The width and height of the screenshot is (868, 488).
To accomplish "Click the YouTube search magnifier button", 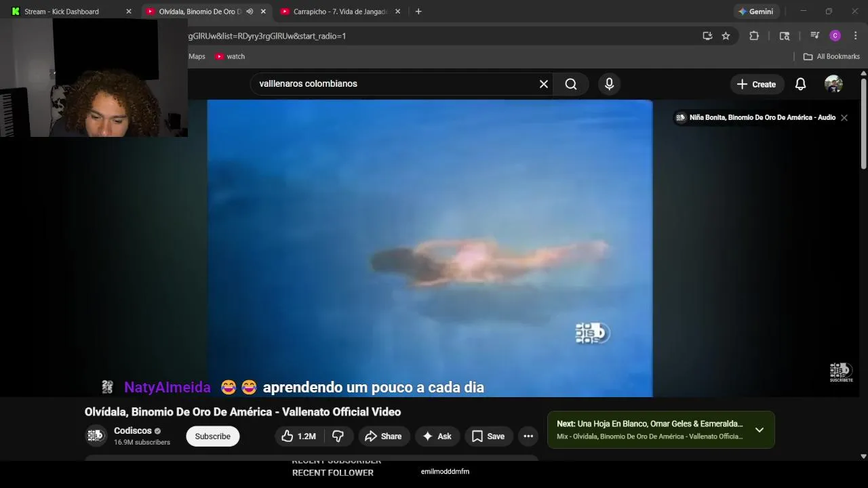I will 571,84.
